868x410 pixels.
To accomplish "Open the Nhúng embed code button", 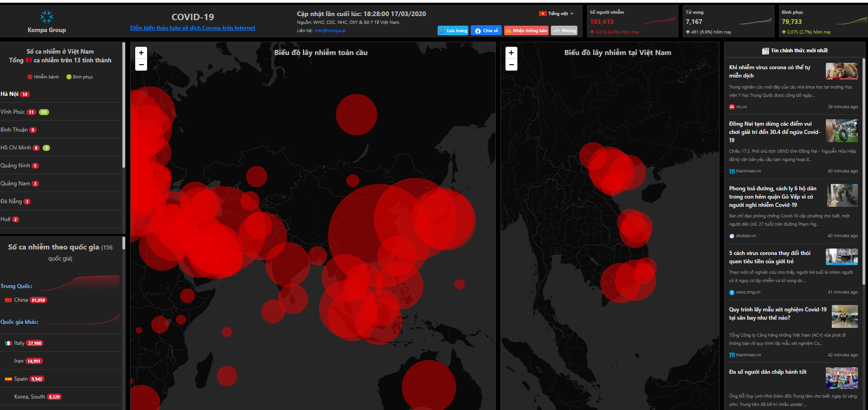I will (564, 31).
